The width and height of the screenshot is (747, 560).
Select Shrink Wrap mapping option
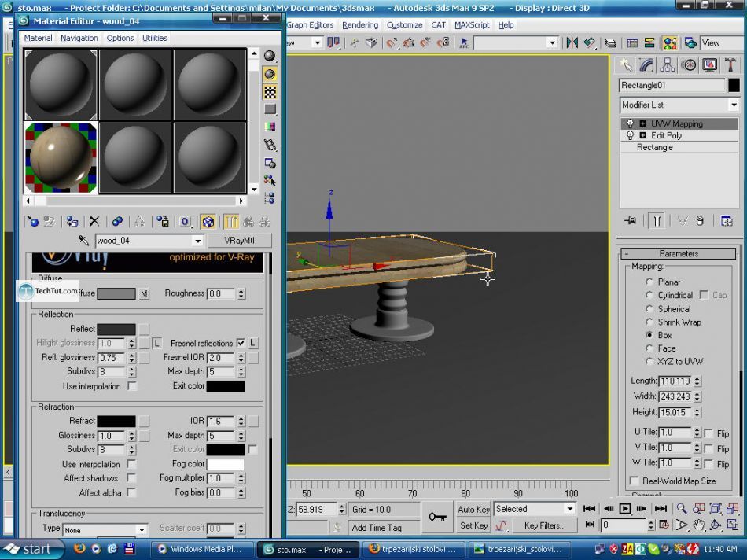pos(649,322)
